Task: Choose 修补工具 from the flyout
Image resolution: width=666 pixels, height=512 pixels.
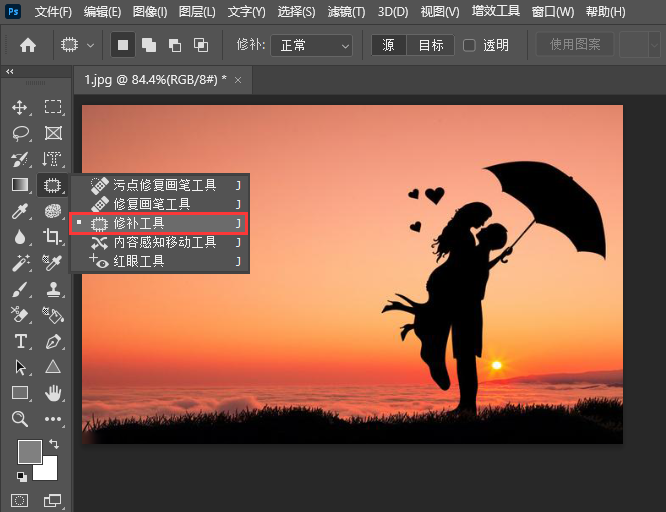Action: point(160,223)
